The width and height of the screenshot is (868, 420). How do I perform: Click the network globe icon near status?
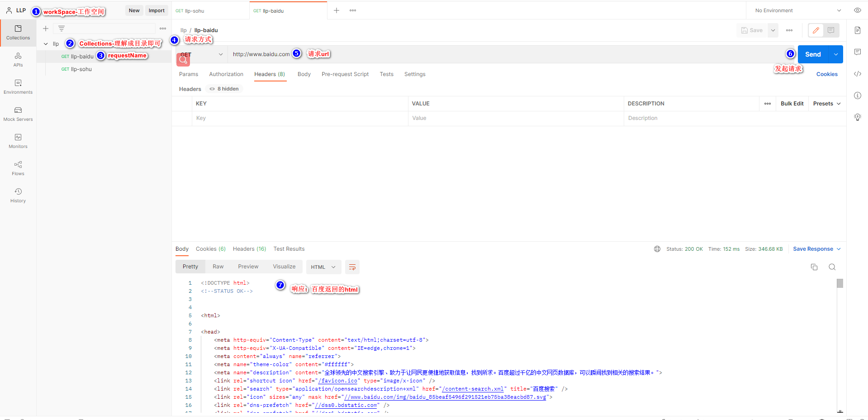pos(657,249)
